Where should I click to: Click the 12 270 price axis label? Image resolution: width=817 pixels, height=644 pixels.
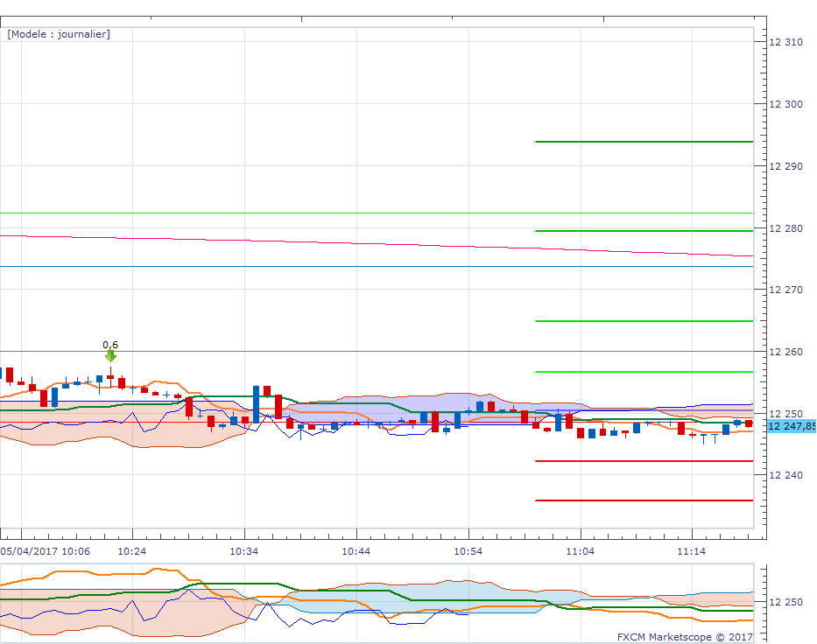tap(785, 290)
